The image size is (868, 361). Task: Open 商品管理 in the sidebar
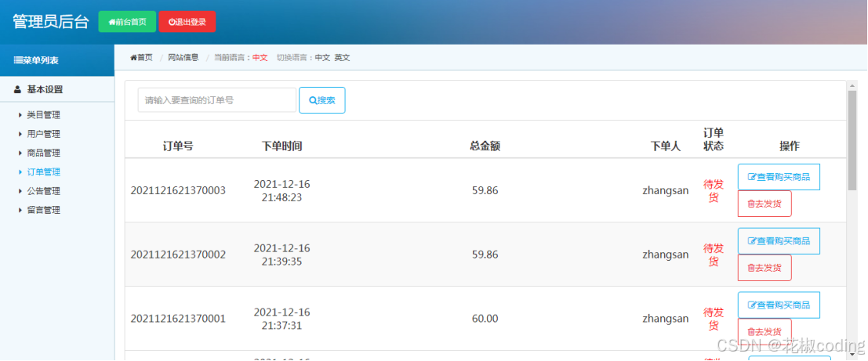click(43, 153)
